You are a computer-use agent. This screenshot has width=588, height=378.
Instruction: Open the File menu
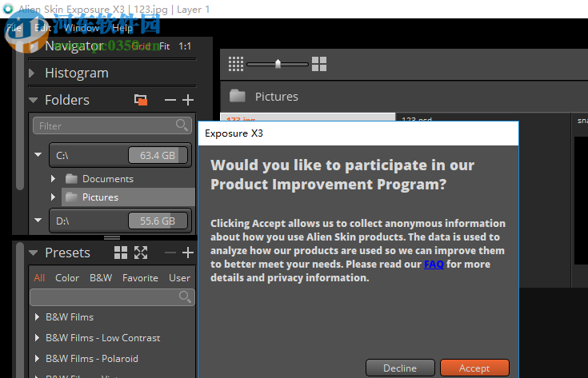[14, 28]
